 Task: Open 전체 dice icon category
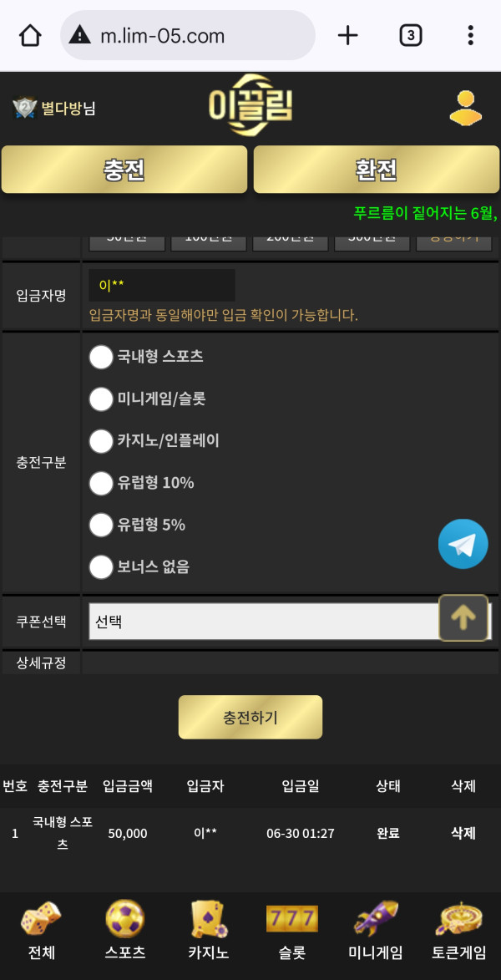click(x=41, y=930)
